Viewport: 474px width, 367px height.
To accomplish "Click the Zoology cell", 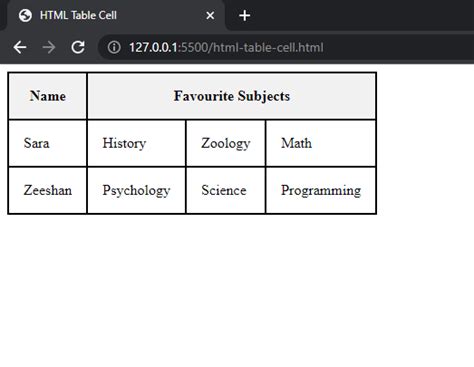I will [x=226, y=143].
